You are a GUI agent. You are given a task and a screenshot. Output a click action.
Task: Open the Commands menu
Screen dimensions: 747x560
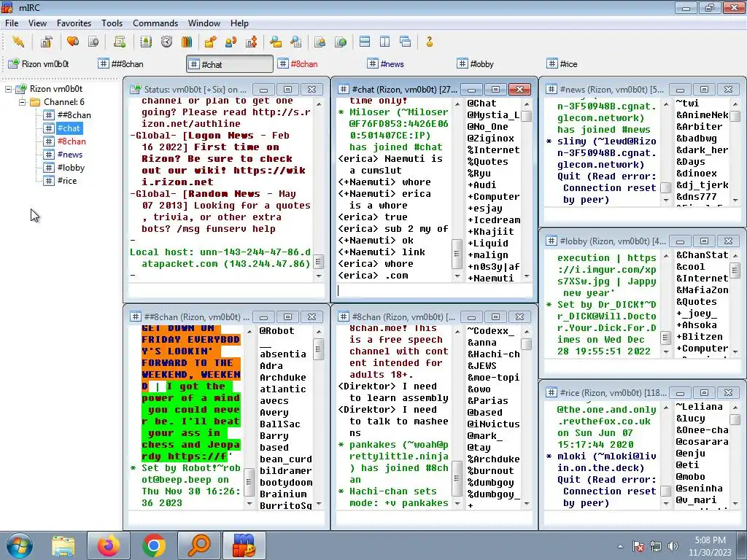tap(155, 23)
